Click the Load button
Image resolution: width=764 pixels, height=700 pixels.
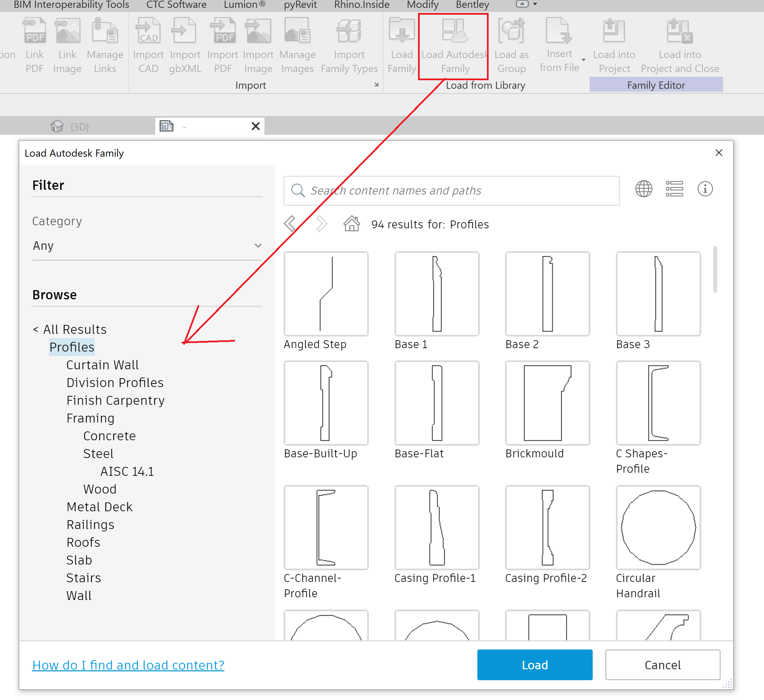point(534,665)
